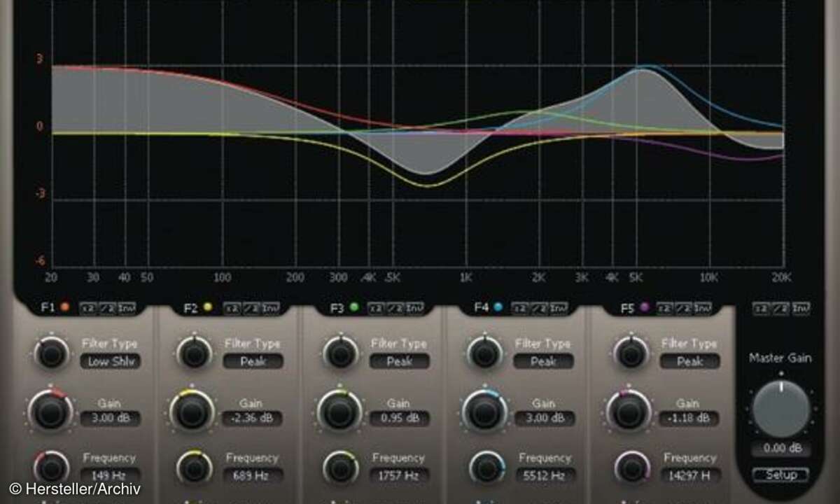Click the /2 button for band F1
840x504 pixels.
point(106,307)
